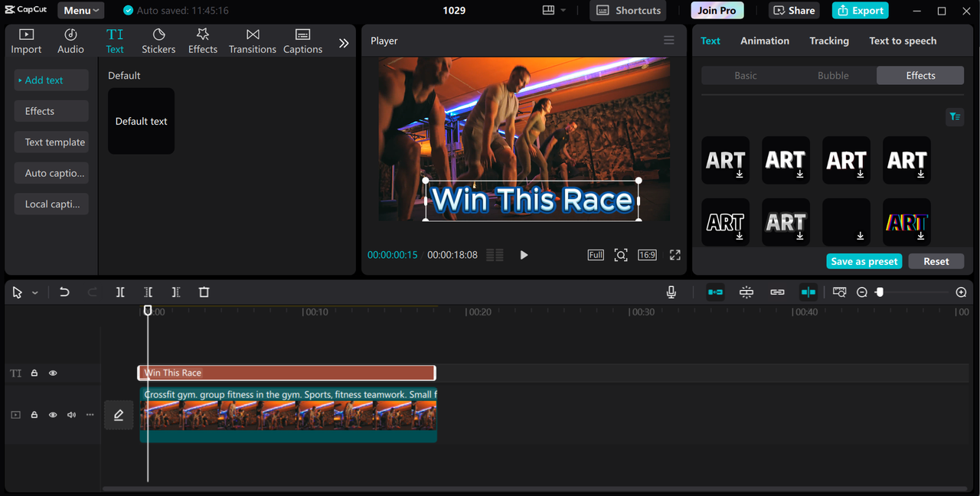980x496 pixels.
Task: Apply the grey shadowed ART text effect
Action: [x=786, y=223]
